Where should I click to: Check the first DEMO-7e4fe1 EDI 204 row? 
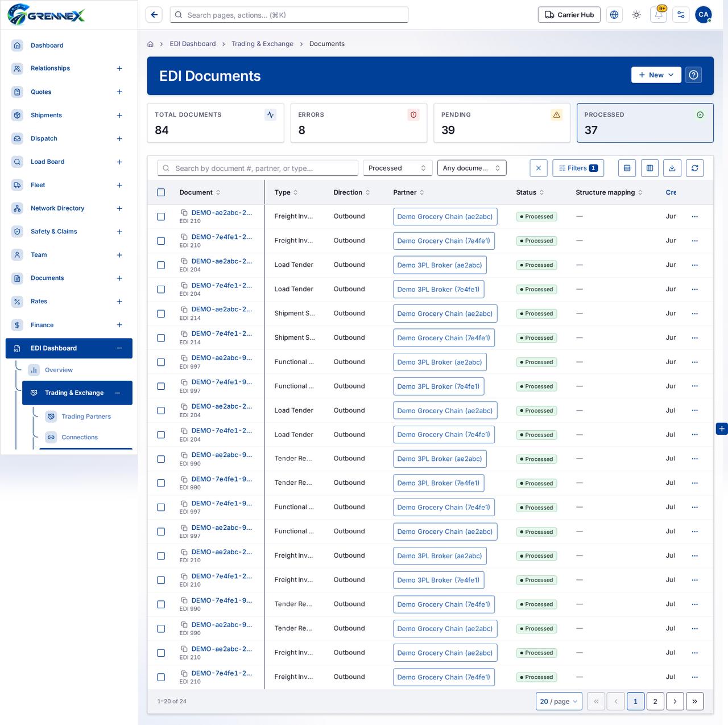click(x=161, y=289)
